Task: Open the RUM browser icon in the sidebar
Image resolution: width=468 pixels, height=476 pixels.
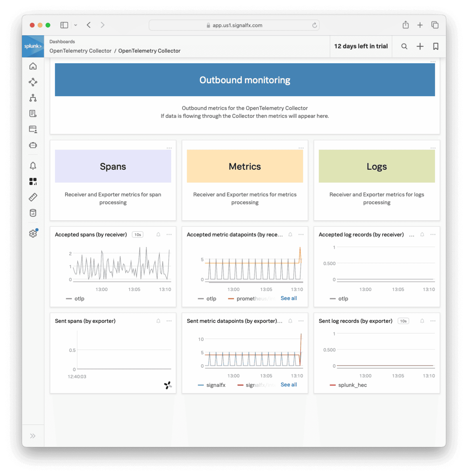Action: (x=33, y=129)
